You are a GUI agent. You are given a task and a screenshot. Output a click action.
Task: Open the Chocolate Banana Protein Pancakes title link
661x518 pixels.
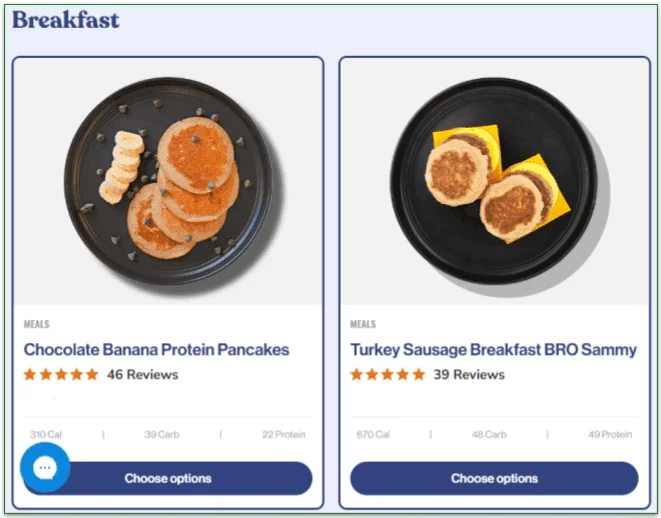156,350
